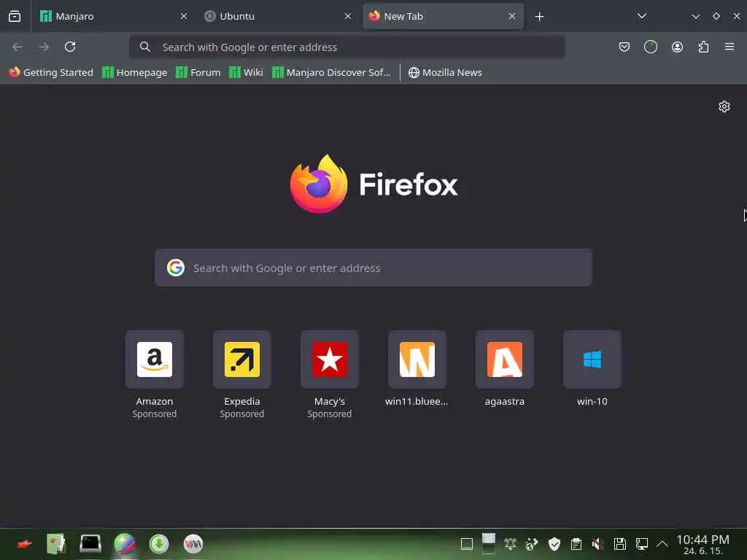
Task: Select the New Tab tab
Action: point(443,16)
